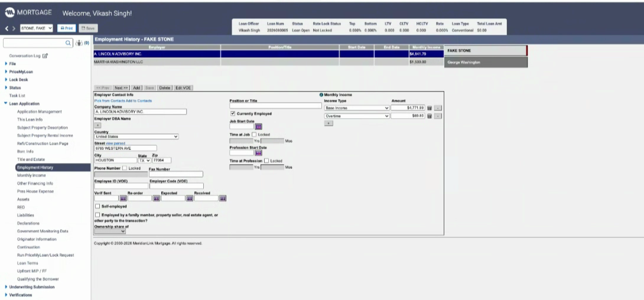Select the George Washington borrower tab

pos(486,63)
